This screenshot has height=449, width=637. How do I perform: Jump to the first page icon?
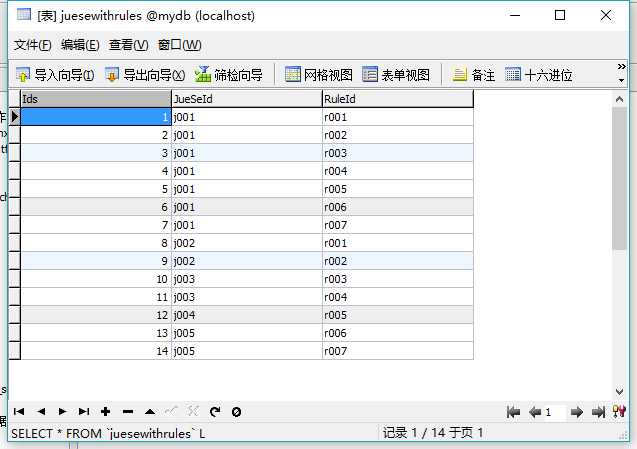(x=514, y=412)
